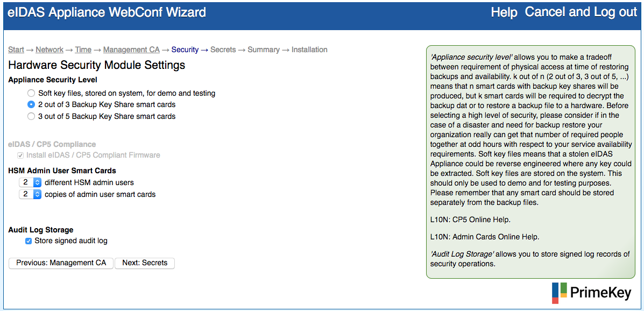Open the Help link in header
This screenshot has width=644, height=311.
(504, 12)
